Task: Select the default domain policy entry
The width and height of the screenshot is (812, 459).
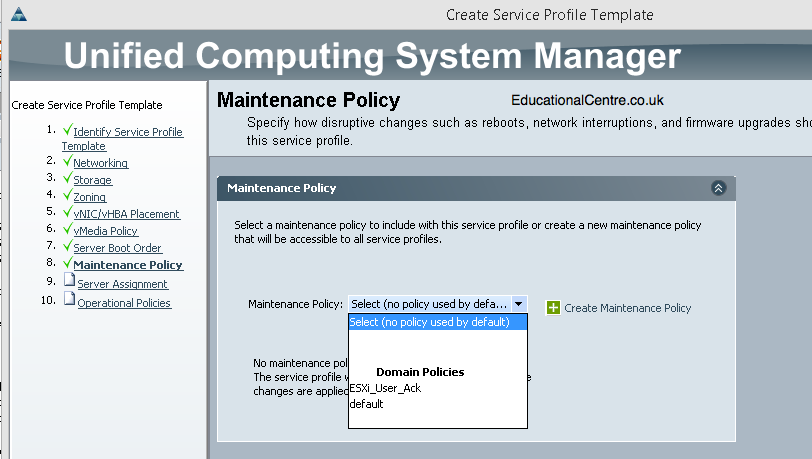Action: tap(366, 404)
